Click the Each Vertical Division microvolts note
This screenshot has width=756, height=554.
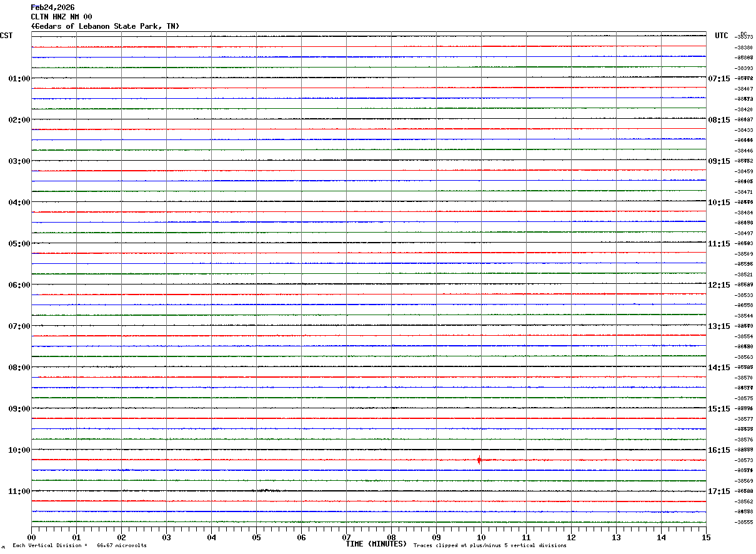pos(80,546)
